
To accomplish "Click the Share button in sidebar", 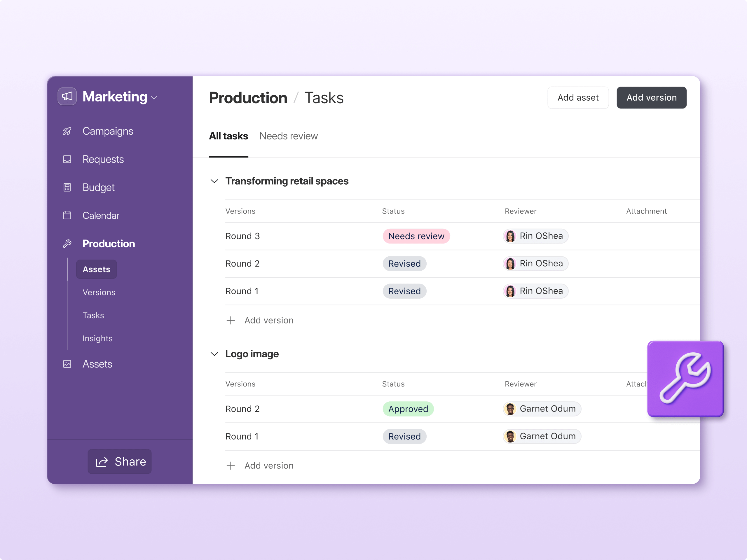I will coord(120,461).
